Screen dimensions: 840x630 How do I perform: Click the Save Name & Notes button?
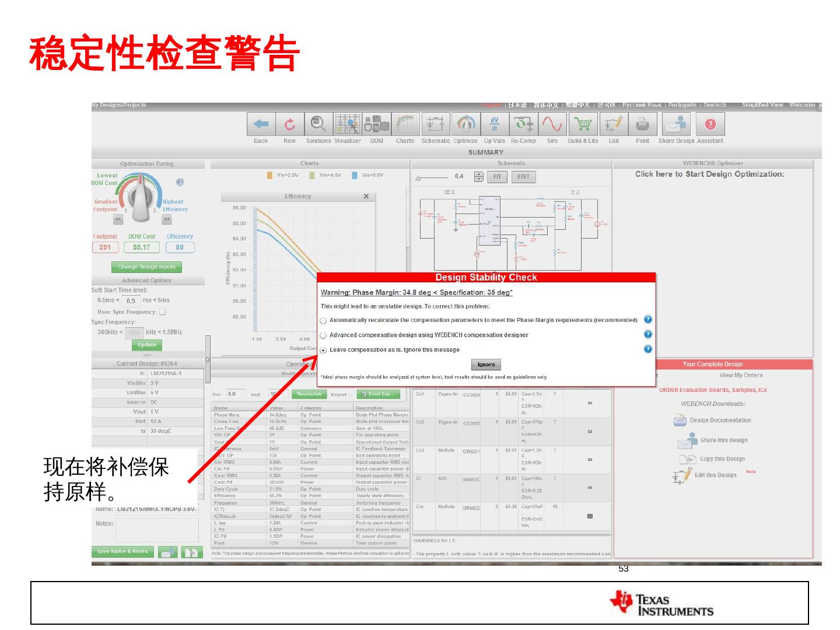[123, 551]
